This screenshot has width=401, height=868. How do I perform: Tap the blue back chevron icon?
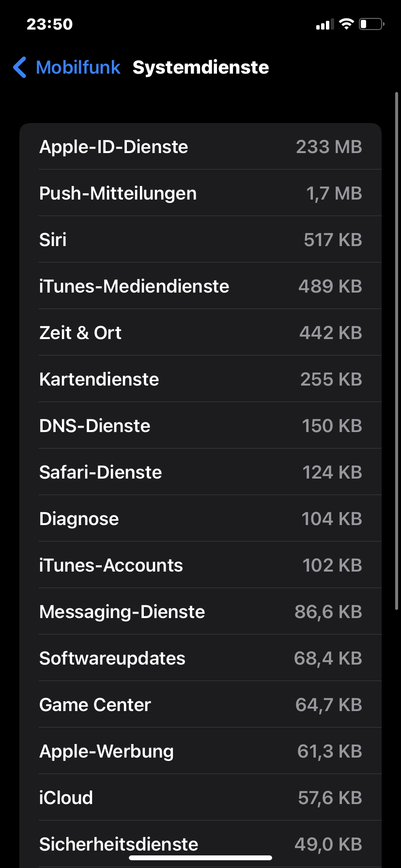[x=20, y=67]
